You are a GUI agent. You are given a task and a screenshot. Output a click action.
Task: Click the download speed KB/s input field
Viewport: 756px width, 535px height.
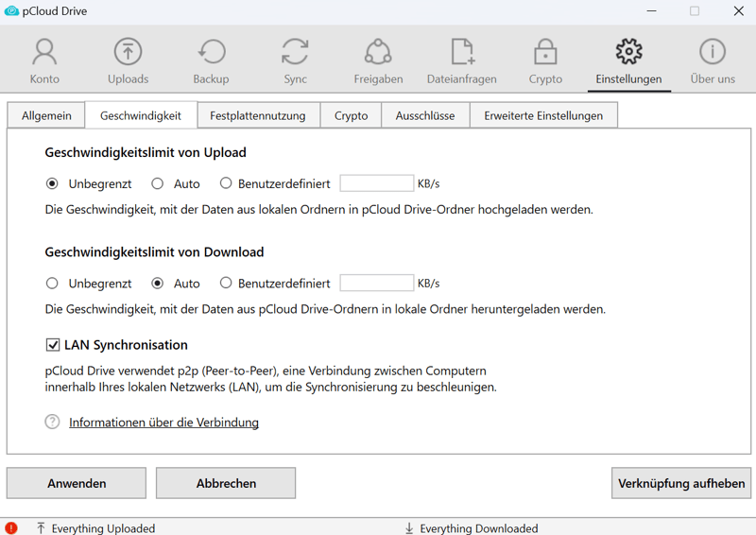(376, 283)
